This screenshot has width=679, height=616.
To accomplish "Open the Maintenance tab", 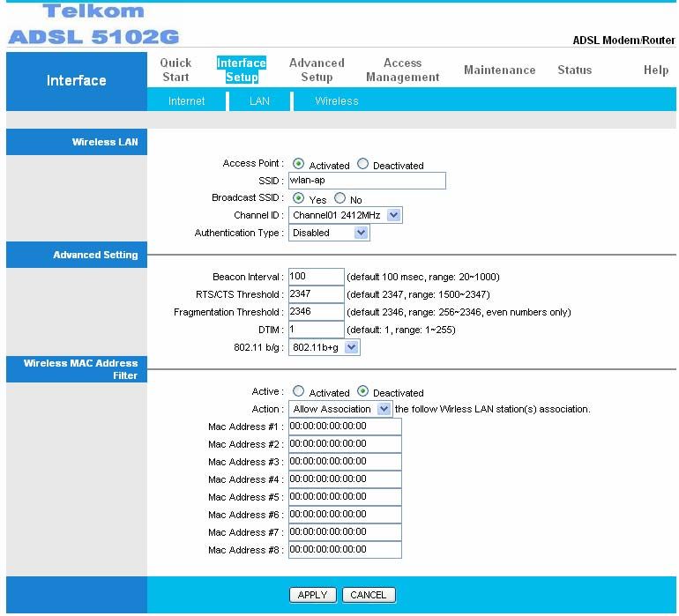I will (499, 71).
